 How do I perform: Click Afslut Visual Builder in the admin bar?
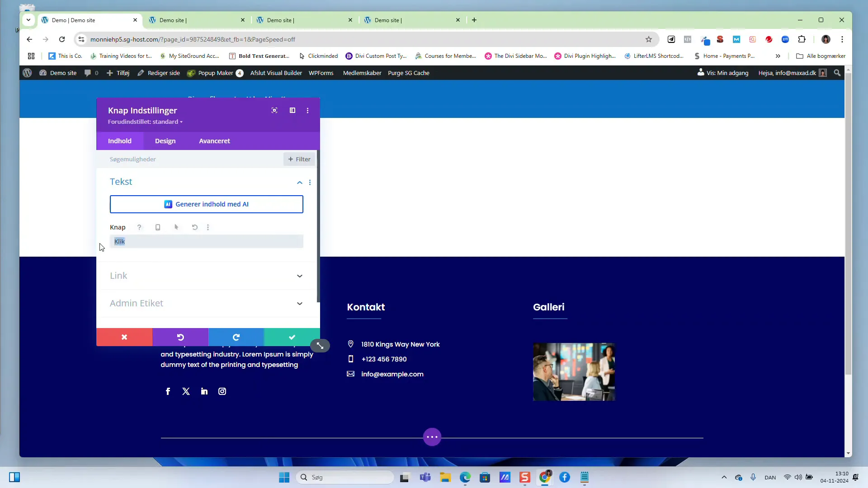tap(276, 73)
